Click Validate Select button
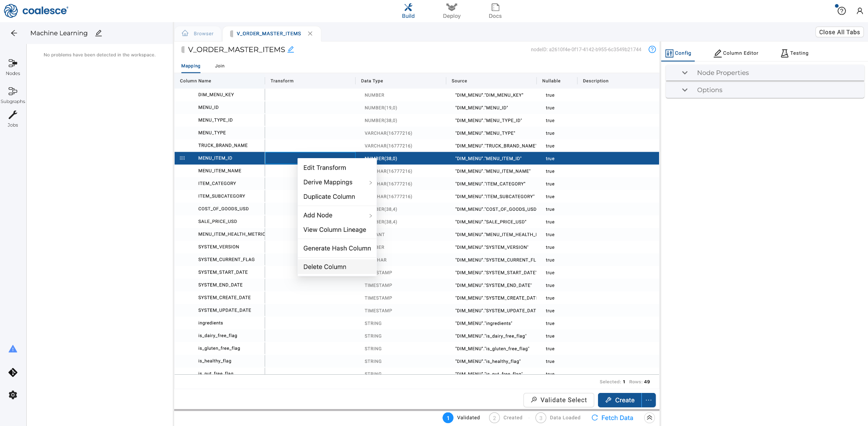Image resolution: width=868 pixels, height=426 pixels. tap(559, 400)
